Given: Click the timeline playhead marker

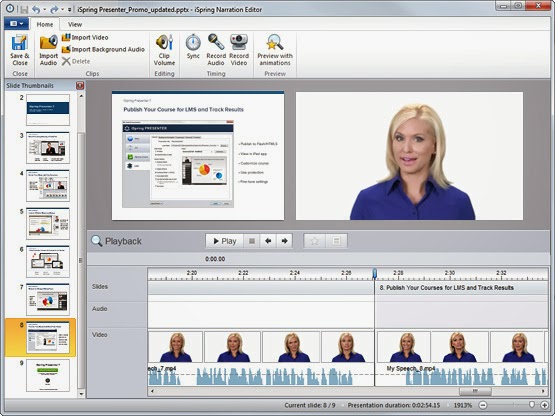Looking at the screenshot, I should (374, 273).
